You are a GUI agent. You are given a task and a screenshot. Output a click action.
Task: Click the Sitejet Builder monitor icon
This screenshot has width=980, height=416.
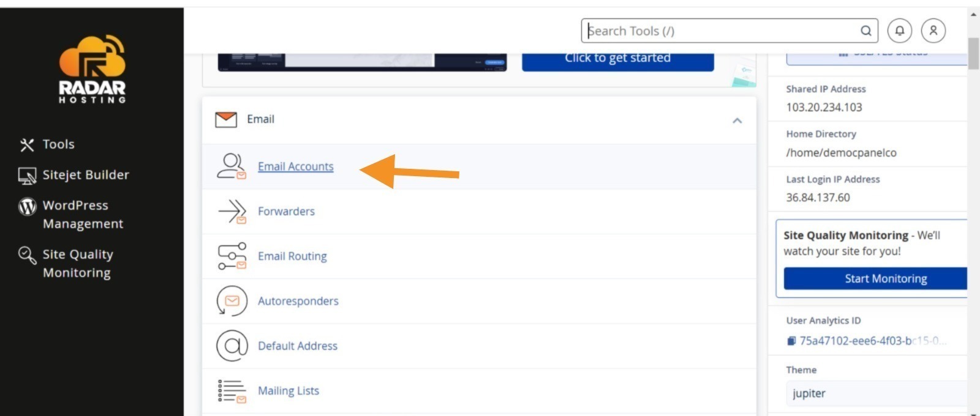pyautogui.click(x=27, y=176)
